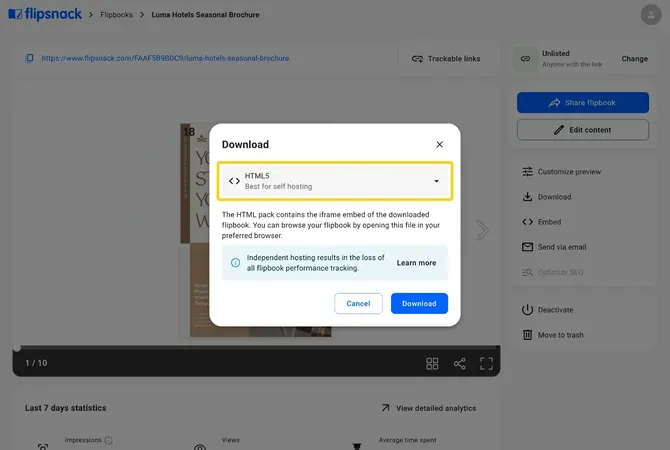This screenshot has width=670, height=450.
Task: Open Trackable links
Action: [x=446, y=59]
